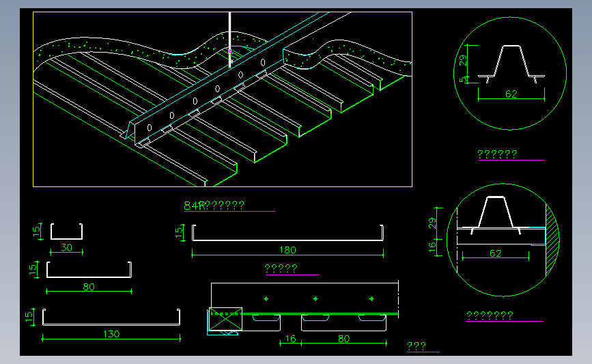Select the 15 height beside the 30-wide channel
The image size is (592, 364).
pyautogui.click(x=37, y=232)
